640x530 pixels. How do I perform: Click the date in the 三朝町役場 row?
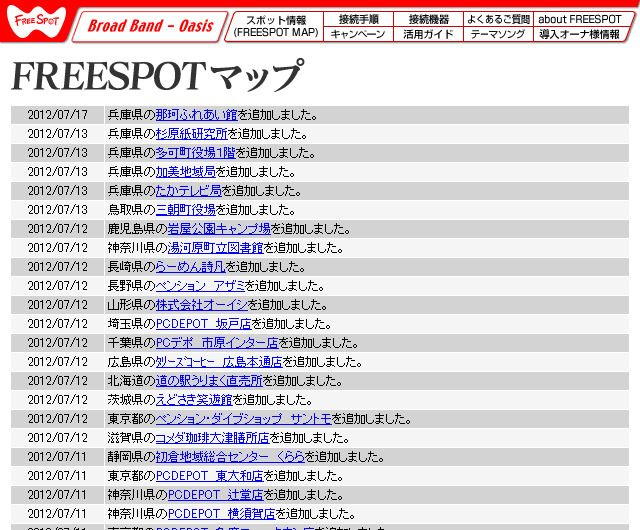pos(58,209)
